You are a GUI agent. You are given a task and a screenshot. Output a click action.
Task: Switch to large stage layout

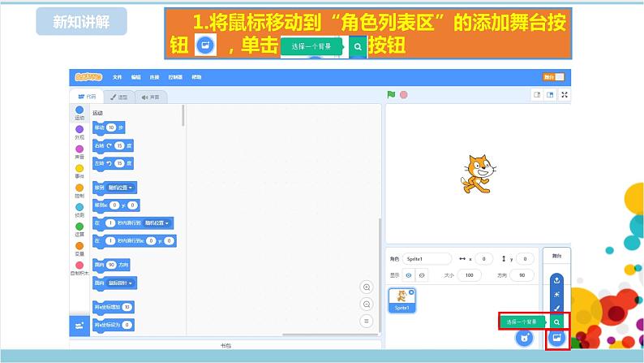(550, 94)
